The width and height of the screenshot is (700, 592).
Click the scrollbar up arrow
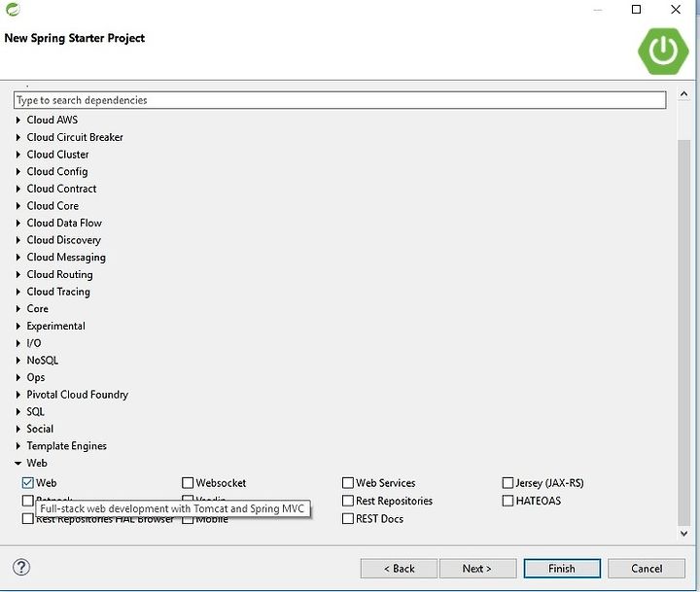[683, 93]
